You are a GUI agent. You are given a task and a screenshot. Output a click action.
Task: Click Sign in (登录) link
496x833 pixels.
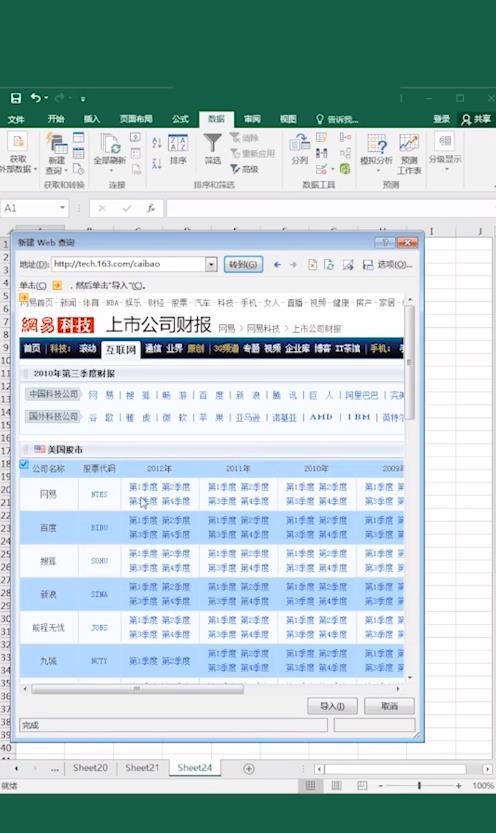(441, 119)
